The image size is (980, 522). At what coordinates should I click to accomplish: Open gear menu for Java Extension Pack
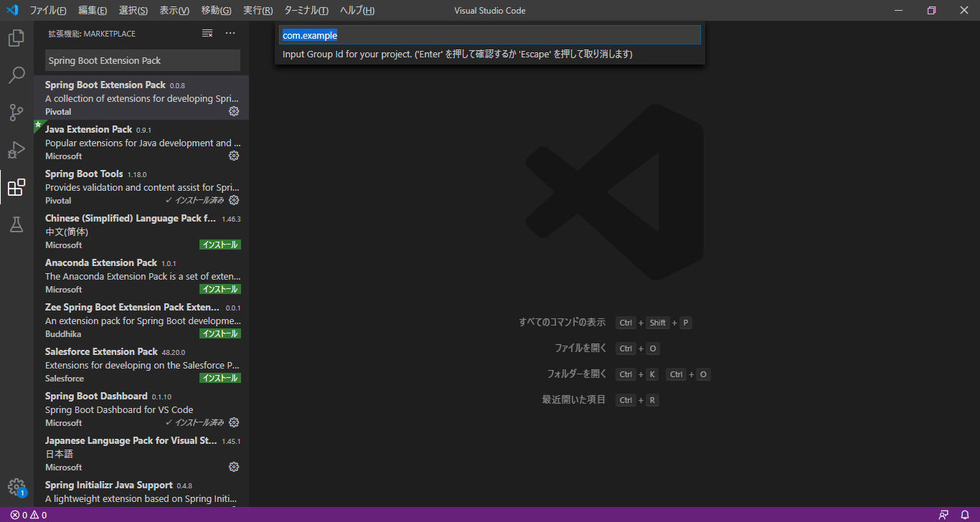(x=234, y=156)
